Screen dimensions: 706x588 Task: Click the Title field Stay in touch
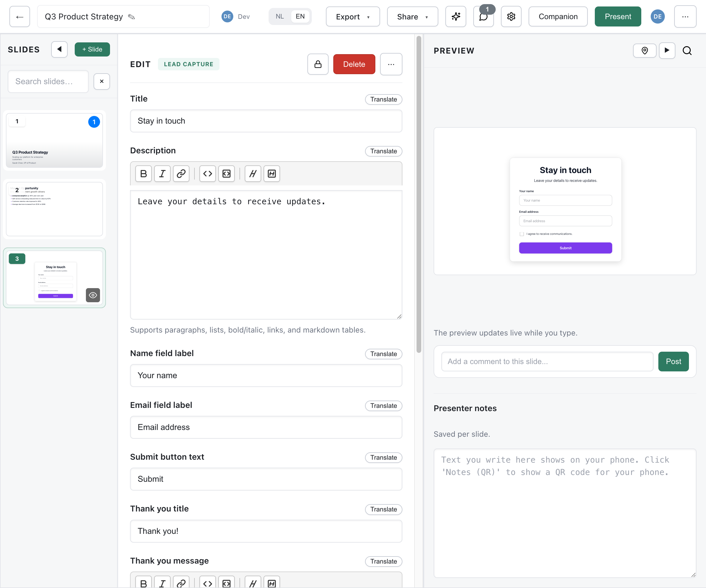click(266, 121)
